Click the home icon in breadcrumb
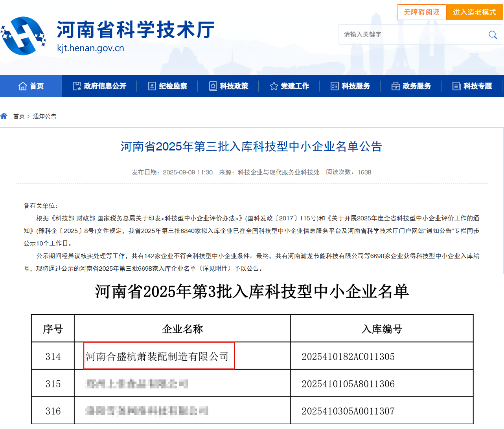504x429 pixels. tap(4, 116)
